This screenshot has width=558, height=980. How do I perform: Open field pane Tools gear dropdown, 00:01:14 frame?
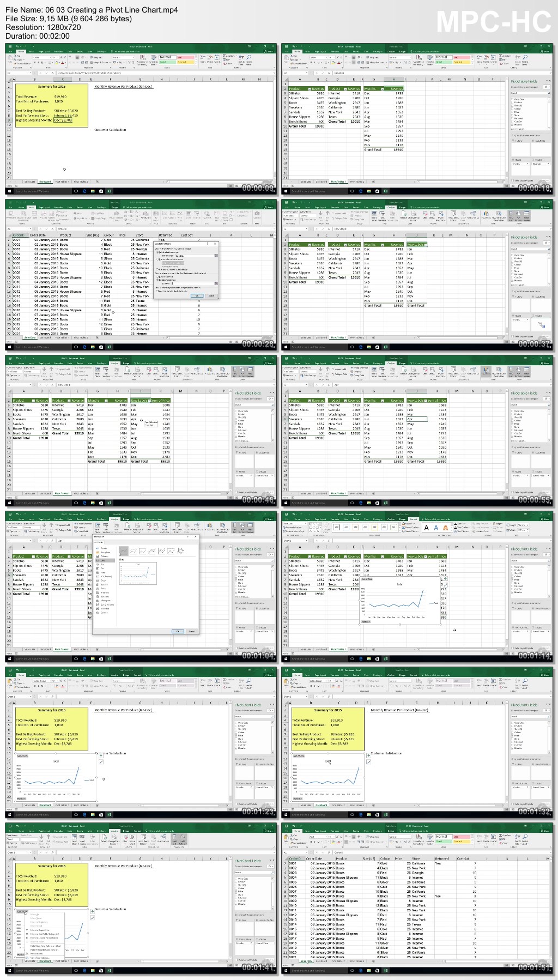547,554
